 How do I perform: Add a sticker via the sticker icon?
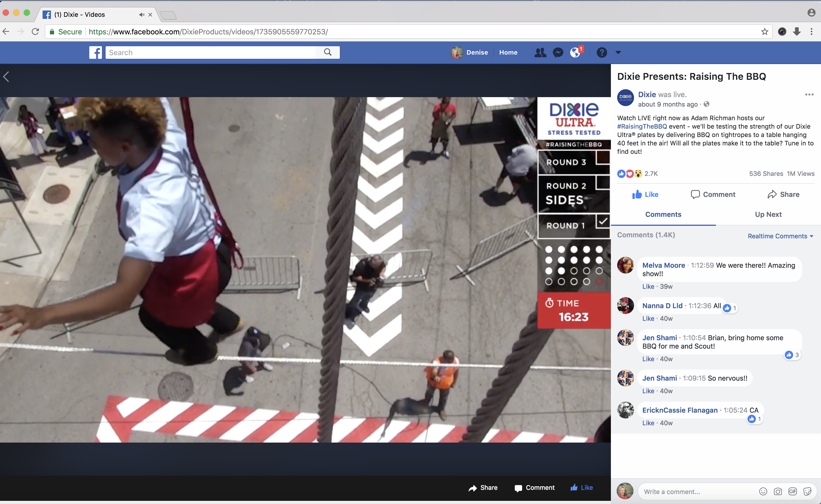(x=807, y=491)
